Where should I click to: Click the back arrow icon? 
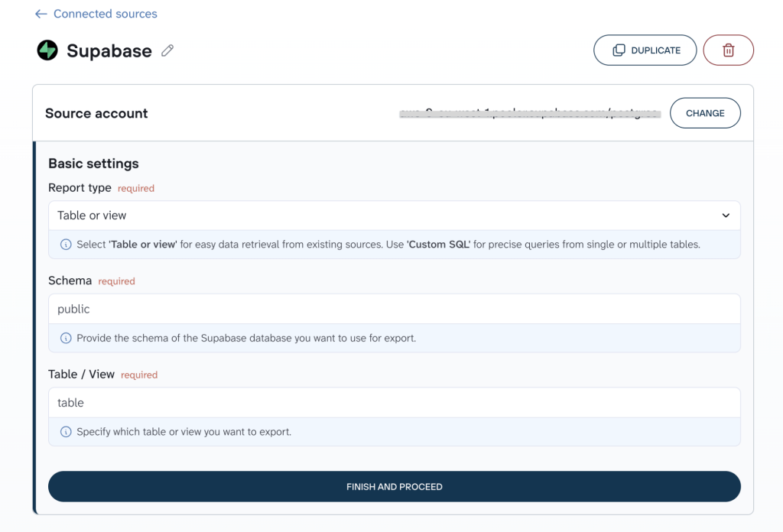[41, 14]
